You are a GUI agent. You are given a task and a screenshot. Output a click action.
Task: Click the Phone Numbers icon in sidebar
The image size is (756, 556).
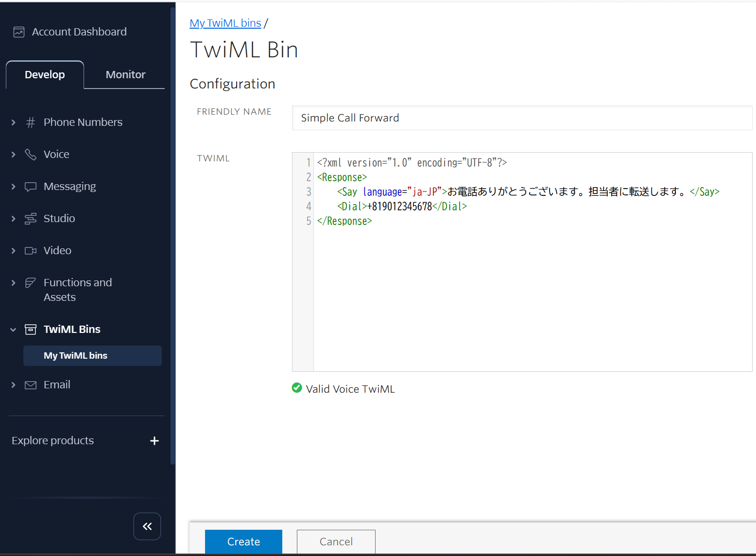pyautogui.click(x=30, y=122)
